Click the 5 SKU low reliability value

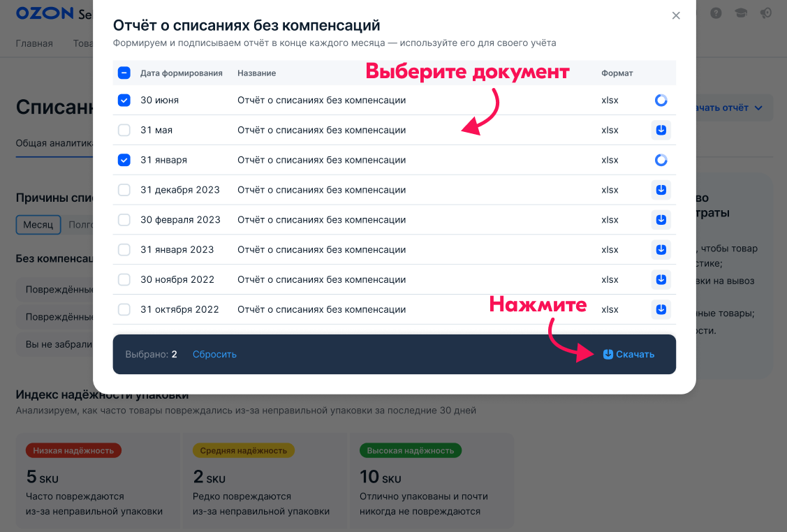click(42, 477)
